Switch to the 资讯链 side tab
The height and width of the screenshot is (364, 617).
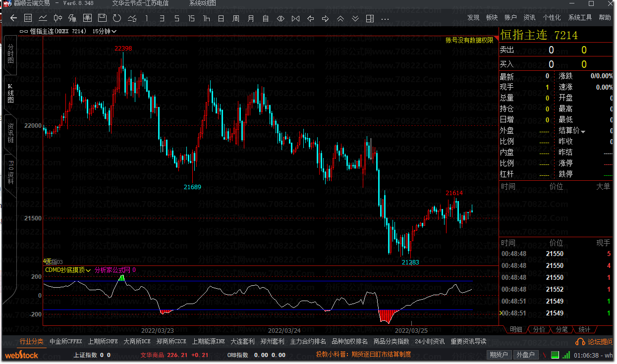[10, 133]
